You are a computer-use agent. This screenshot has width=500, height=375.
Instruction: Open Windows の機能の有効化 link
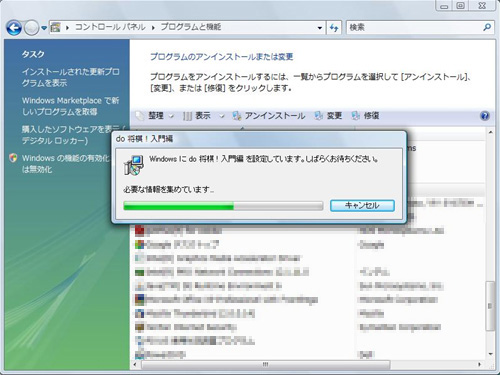click(x=65, y=163)
